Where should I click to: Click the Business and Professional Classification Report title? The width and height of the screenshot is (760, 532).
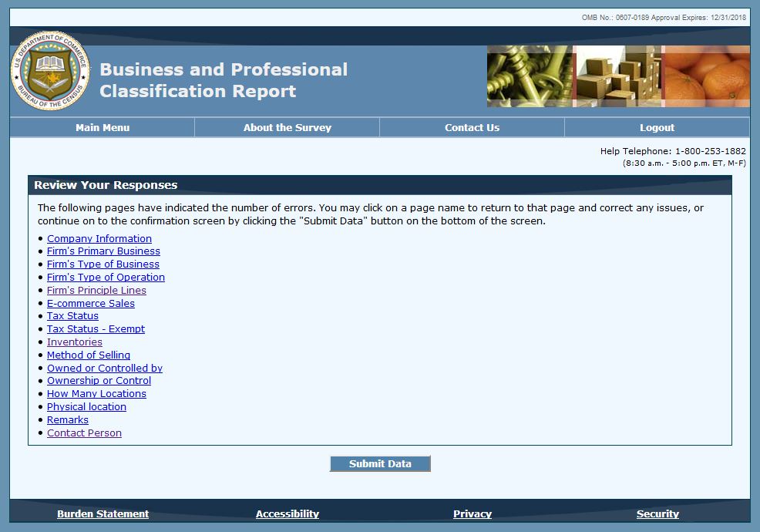[224, 80]
